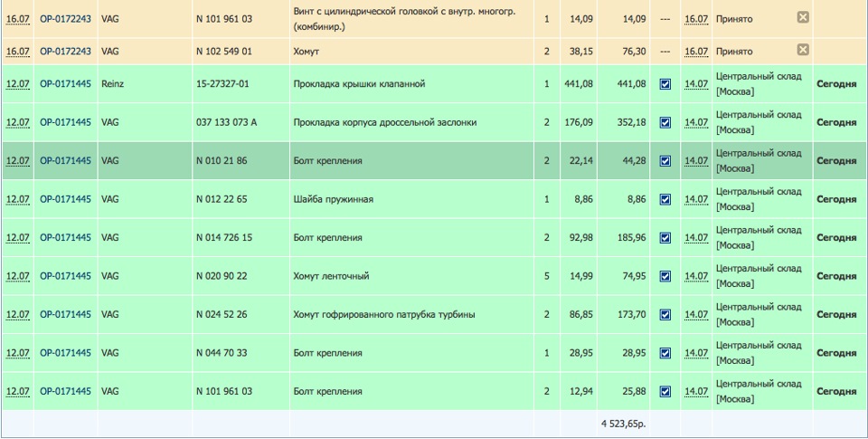Open order OP-0172243 link in the Винт row
Viewport: 868px width, 439px height.
(65, 18)
